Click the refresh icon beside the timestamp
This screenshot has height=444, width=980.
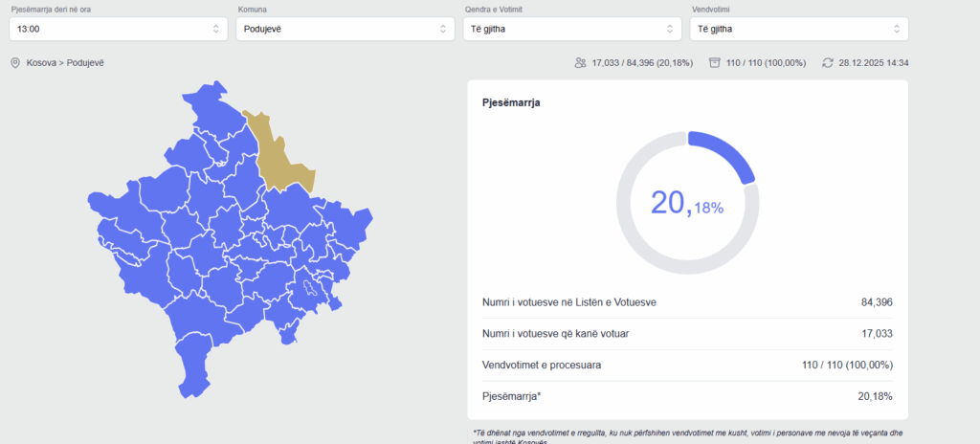pyautogui.click(x=828, y=63)
